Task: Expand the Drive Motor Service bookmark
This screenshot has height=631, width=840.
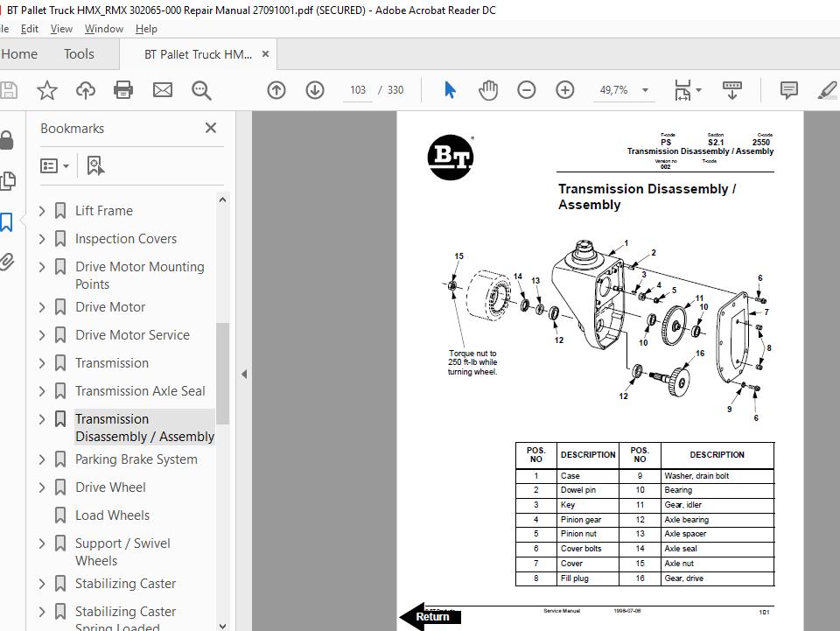Action: [42, 335]
